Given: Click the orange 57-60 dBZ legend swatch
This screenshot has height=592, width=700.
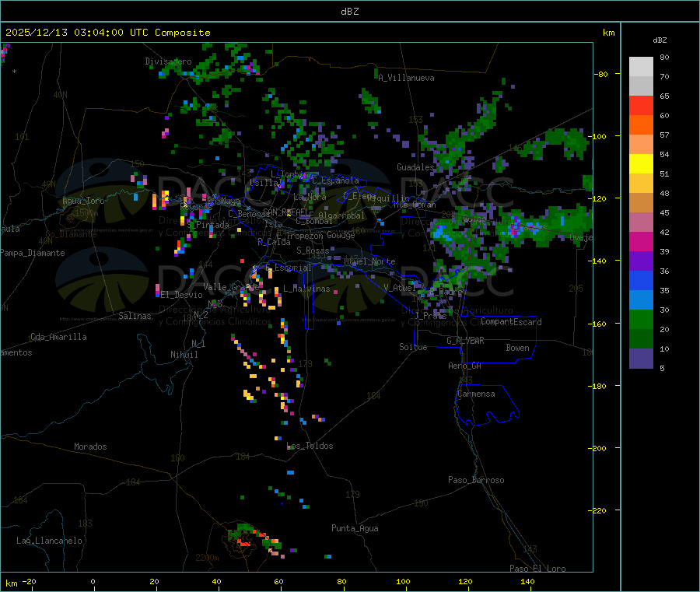Looking at the screenshot, I should (641, 125).
